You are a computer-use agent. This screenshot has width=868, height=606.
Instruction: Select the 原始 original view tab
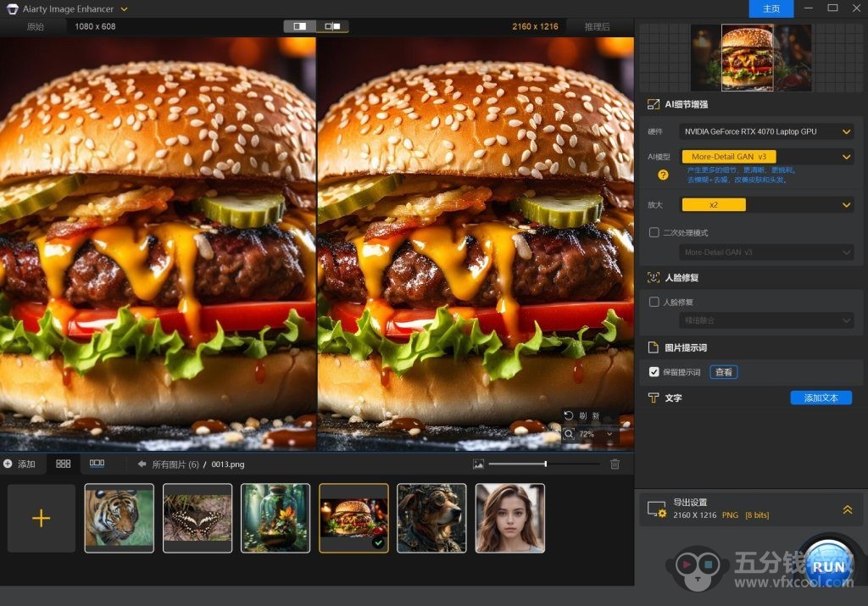pos(35,26)
